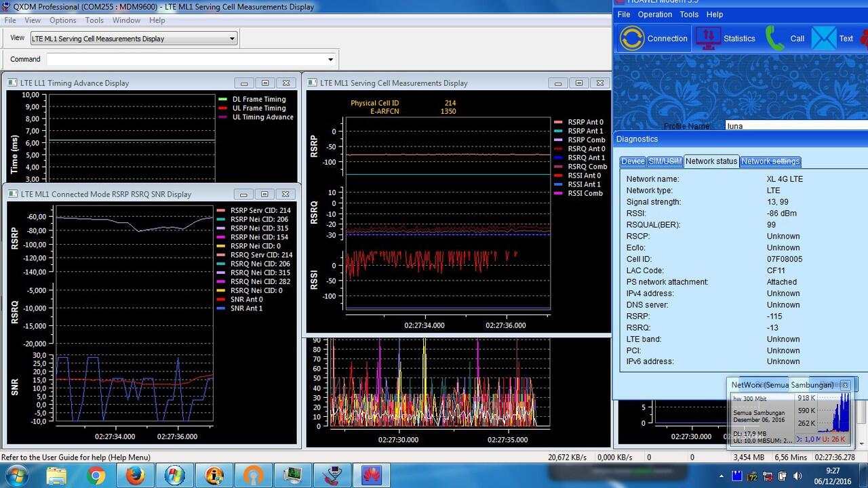
Task: Click E-ARFCN value 1350
Action: pyautogui.click(x=448, y=111)
